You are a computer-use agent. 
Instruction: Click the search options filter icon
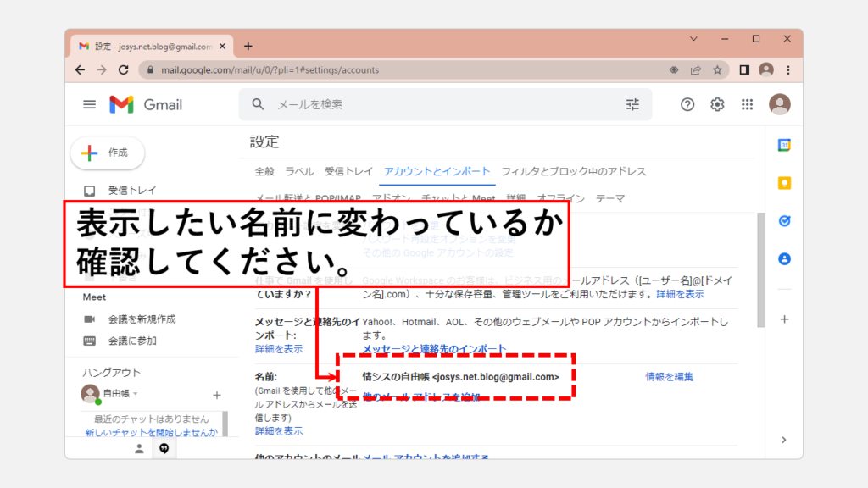(x=632, y=104)
